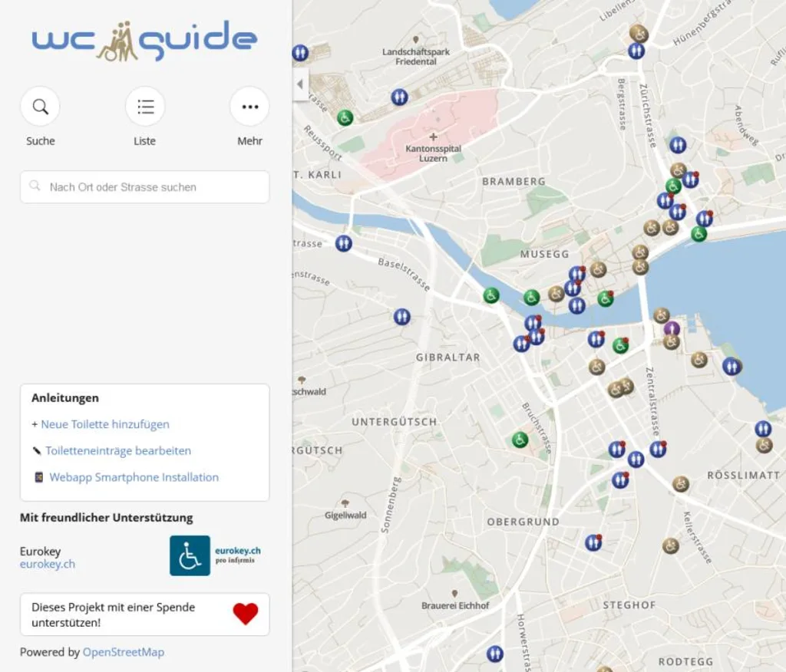Click the toilet marker near Brauerei Eichhof

pyautogui.click(x=495, y=653)
